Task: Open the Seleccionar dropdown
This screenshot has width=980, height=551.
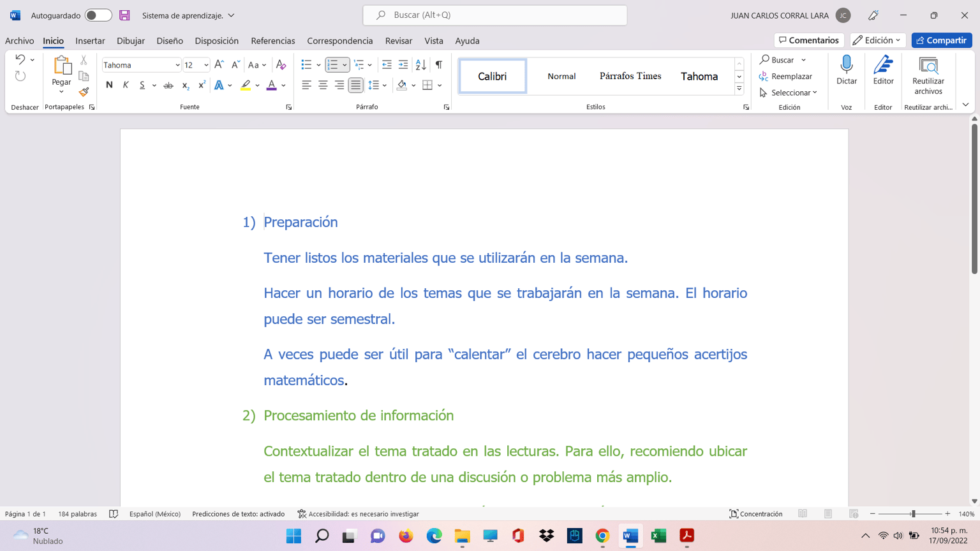Action: (789, 92)
